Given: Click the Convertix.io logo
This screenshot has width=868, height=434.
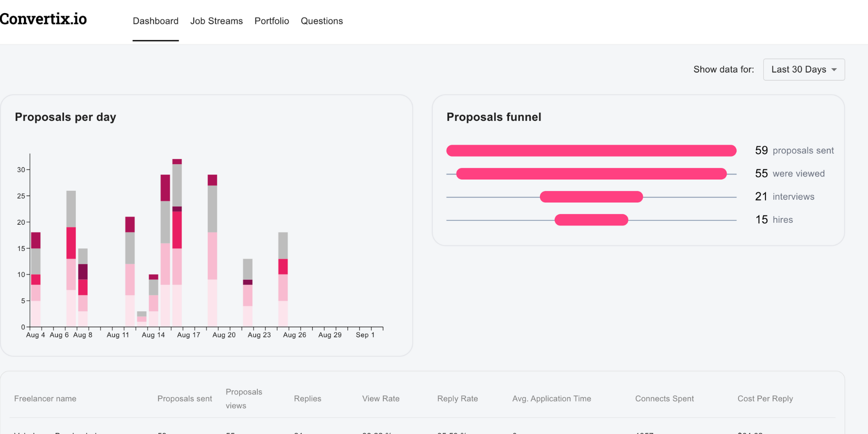Looking at the screenshot, I should pos(43,19).
